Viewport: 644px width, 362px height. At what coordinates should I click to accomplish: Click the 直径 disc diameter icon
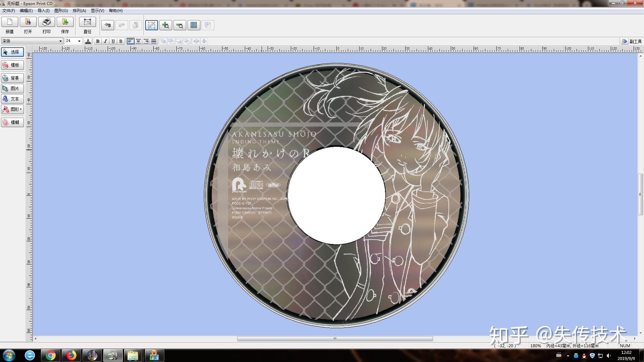87,22
